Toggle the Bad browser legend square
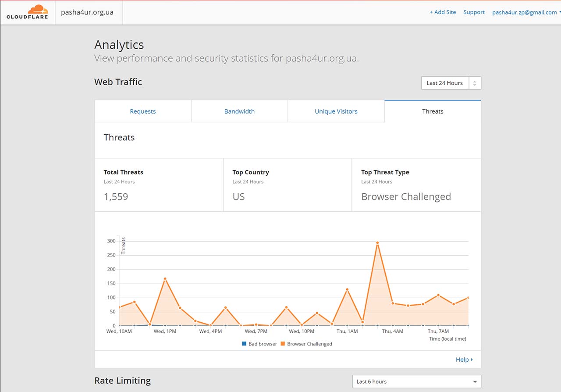The image size is (561, 392). (244, 344)
